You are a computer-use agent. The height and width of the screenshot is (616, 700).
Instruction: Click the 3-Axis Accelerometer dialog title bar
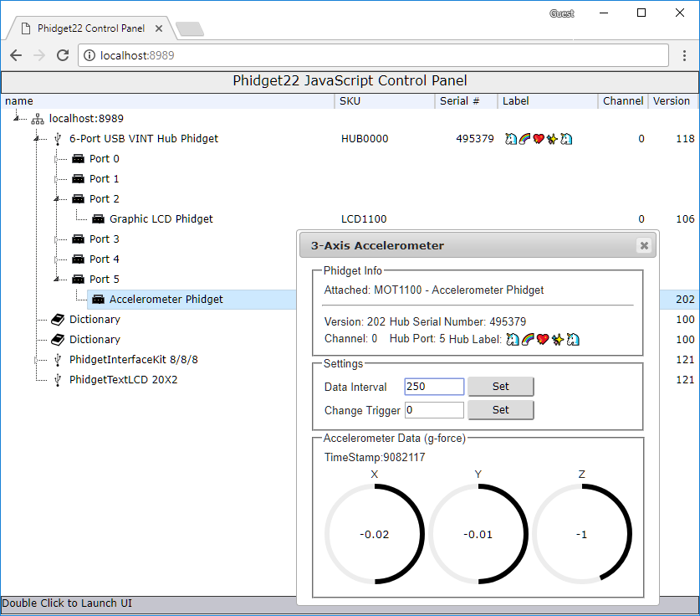coord(478,245)
